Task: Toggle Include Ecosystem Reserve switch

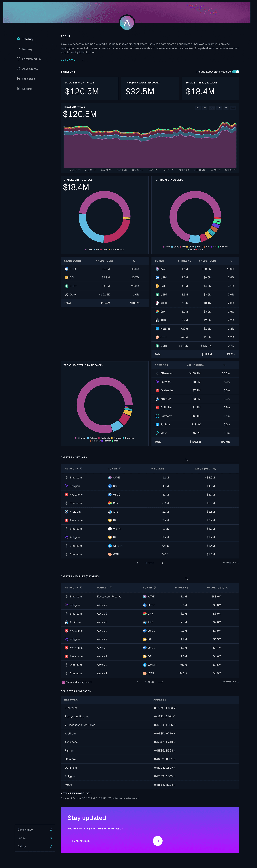Action: pos(236,71)
